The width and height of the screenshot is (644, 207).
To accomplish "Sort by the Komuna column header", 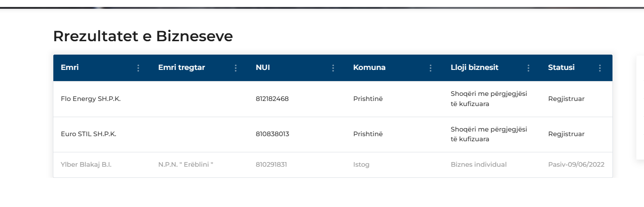I will [369, 68].
